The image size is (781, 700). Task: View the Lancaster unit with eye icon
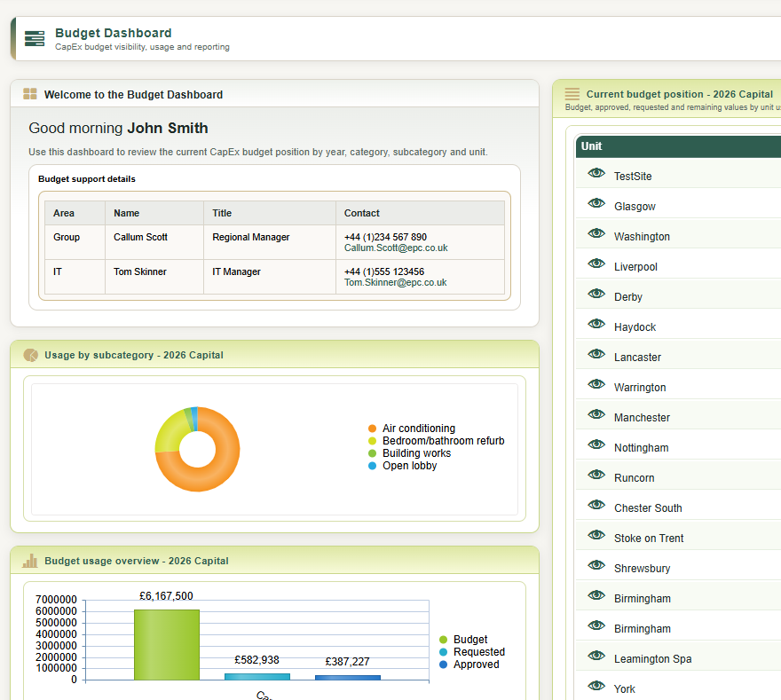point(596,354)
